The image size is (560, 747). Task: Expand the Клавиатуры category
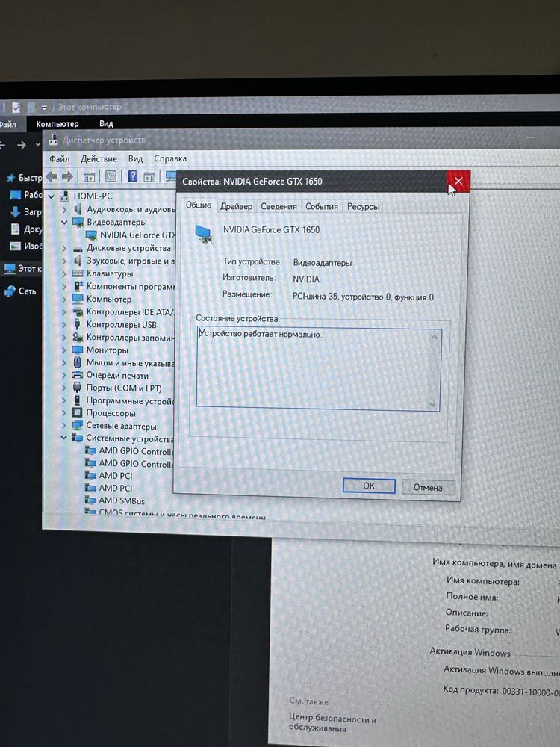coord(64,274)
